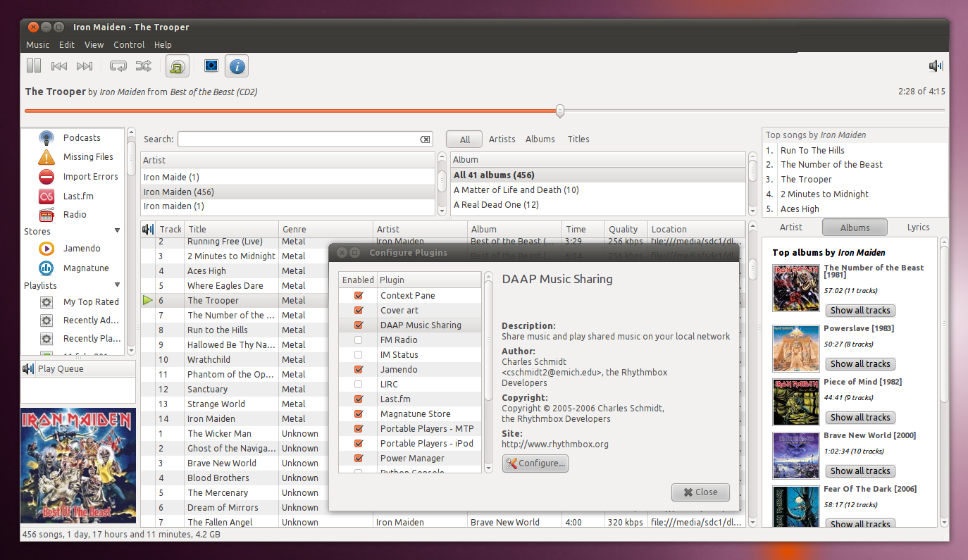
Task: Sort by the Time column header
Action: point(583,229)
